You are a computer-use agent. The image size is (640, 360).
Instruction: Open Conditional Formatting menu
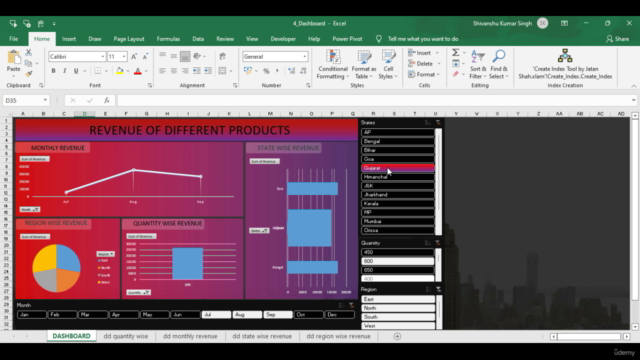pos(333,64)
